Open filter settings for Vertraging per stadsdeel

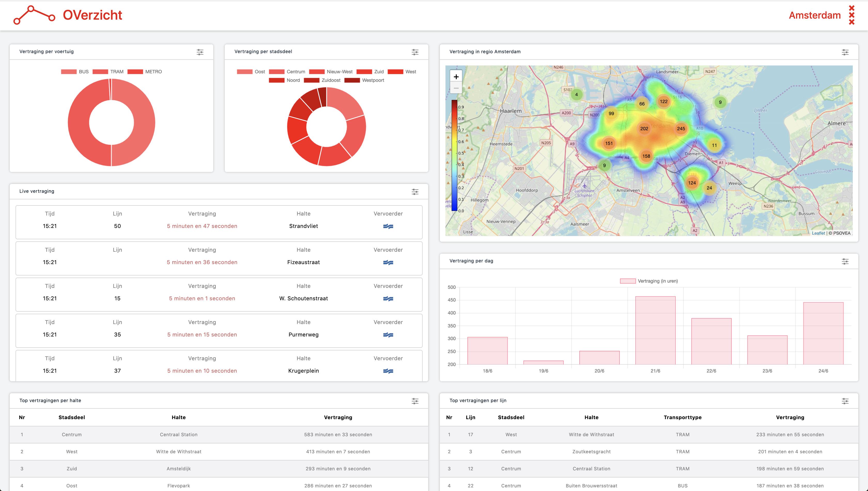[415, 52]
